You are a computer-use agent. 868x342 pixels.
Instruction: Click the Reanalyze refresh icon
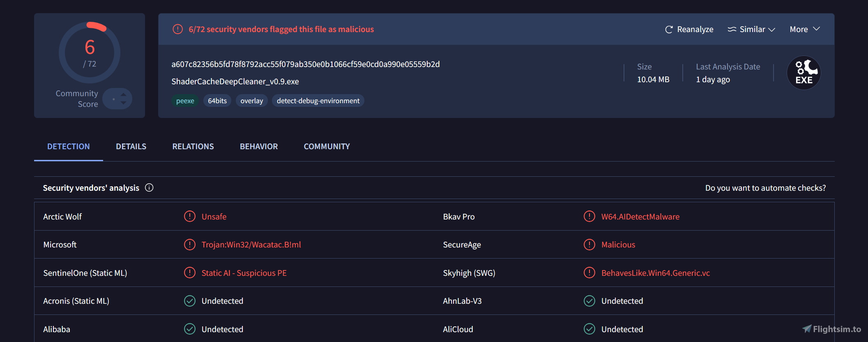click(669, 30)
